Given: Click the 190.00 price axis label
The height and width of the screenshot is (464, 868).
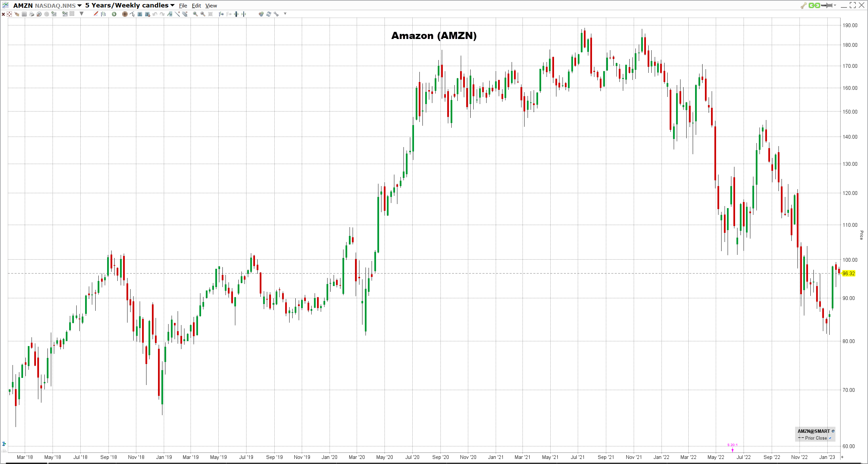Looking at the screenshot, I should (850, 25).
